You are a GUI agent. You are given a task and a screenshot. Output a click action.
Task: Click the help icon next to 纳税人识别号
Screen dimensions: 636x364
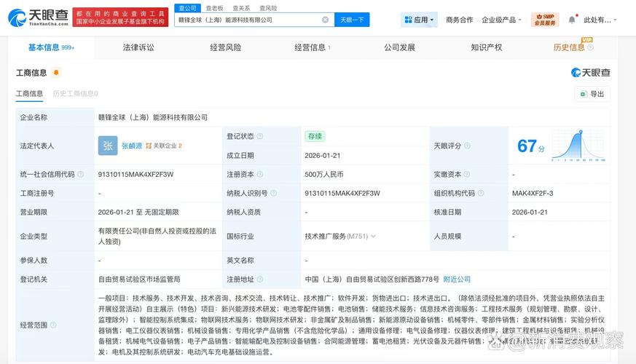pos(274,194)
